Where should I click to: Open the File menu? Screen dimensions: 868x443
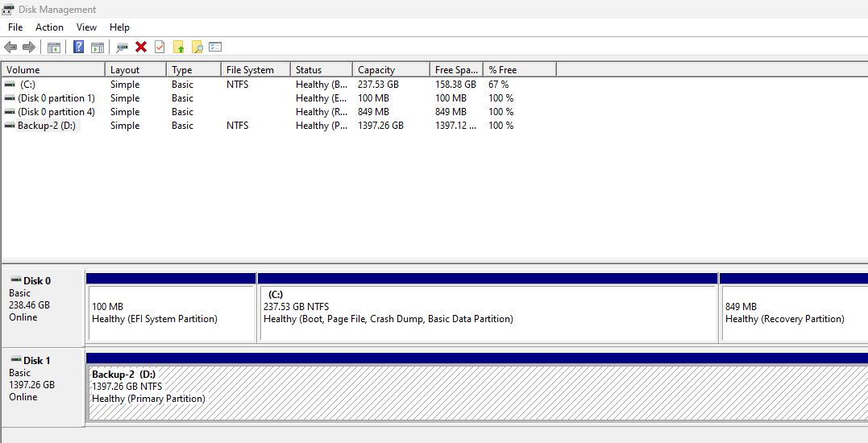[x=15, y=27]
